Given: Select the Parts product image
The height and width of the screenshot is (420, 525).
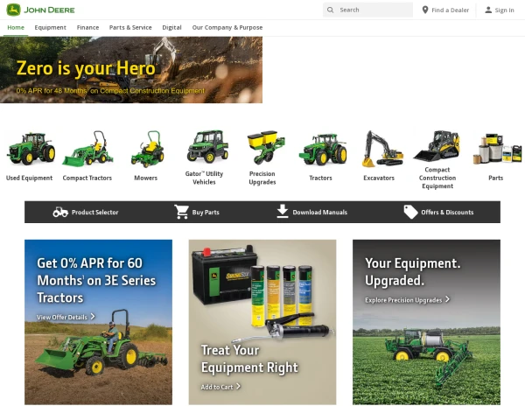Looking at the screenshot, I should tap(497, 149).
